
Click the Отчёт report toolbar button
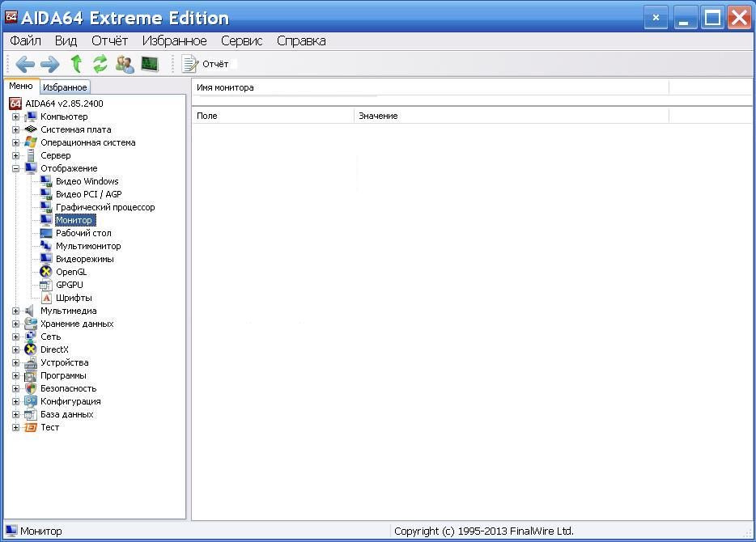pos(205,64)
